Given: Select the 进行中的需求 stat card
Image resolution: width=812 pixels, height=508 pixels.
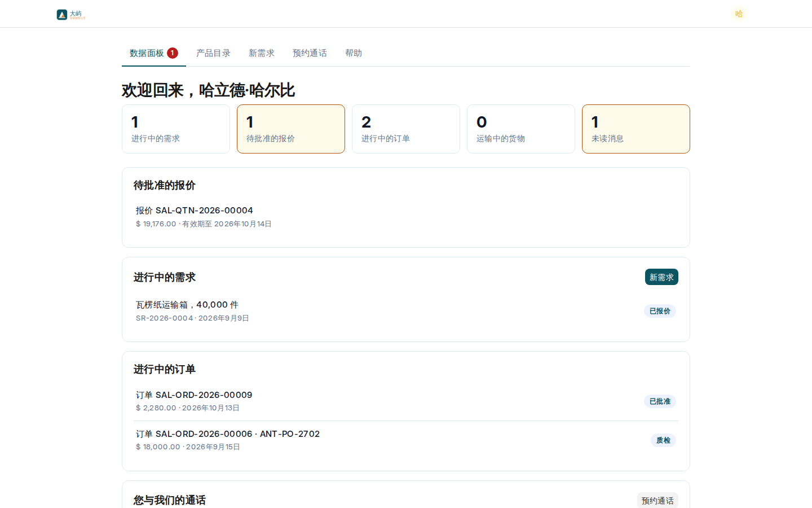Looking at the screenshot, I should [176, 129].
